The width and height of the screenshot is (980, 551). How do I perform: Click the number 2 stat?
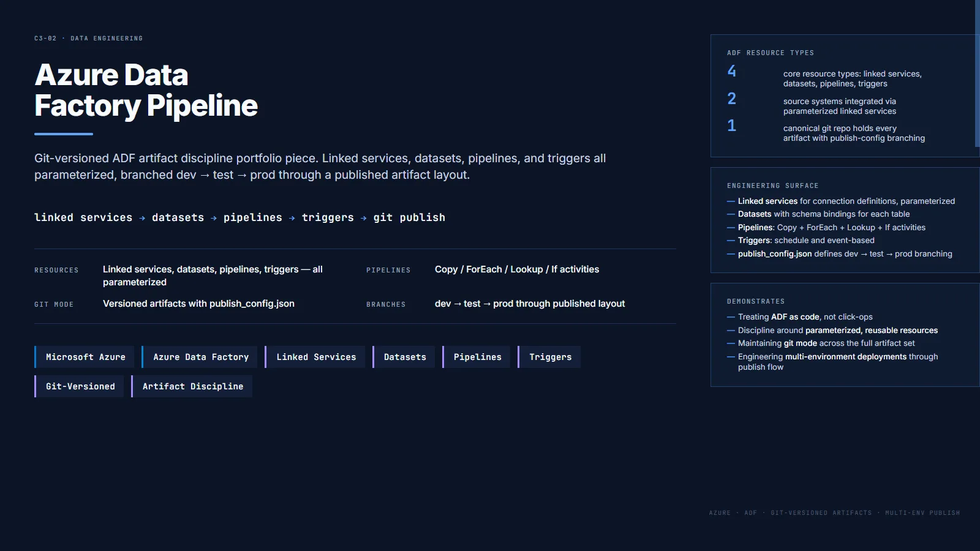pos(732,99)
